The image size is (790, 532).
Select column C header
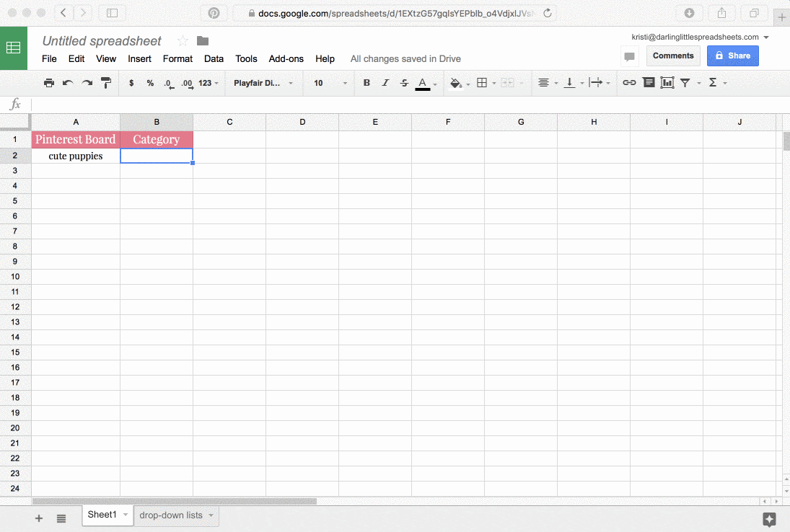[229, 122]
